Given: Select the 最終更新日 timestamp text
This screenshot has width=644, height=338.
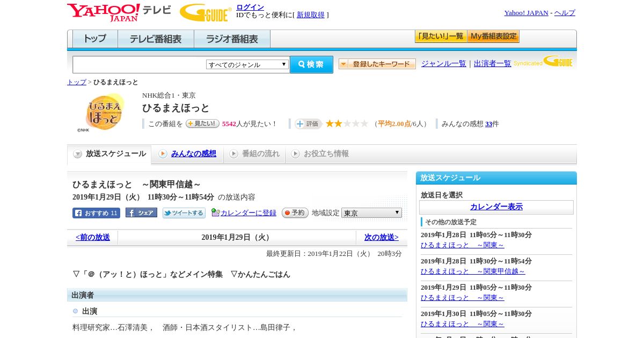Looking at the screenshot, I should click(x=334, y=254).
